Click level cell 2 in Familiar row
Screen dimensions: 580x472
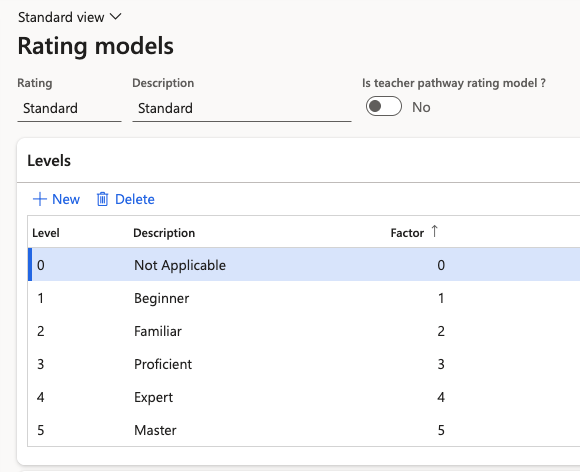click(41, 331)
